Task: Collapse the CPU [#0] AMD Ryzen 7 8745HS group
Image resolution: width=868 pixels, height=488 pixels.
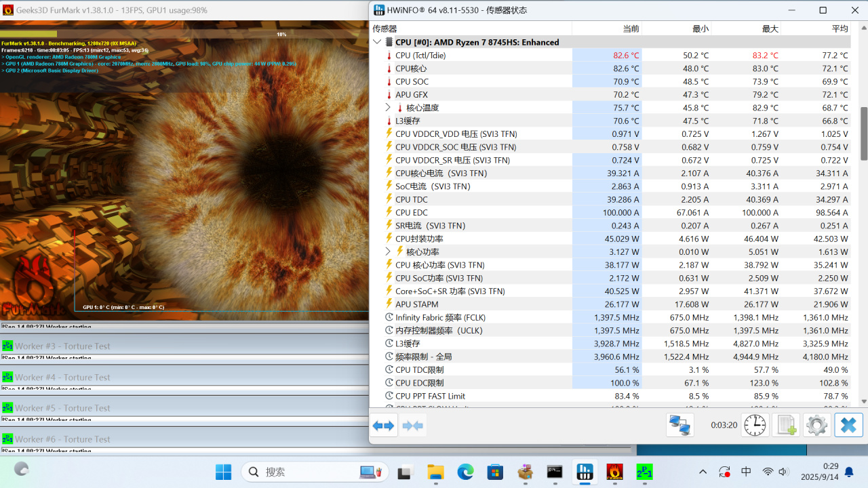Action: (377, 42)
